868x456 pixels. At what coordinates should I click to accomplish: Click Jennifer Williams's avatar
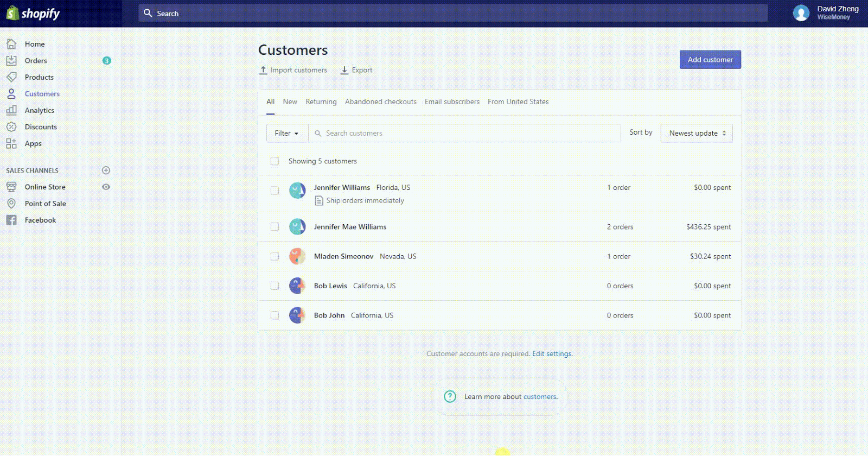[297, 191]
